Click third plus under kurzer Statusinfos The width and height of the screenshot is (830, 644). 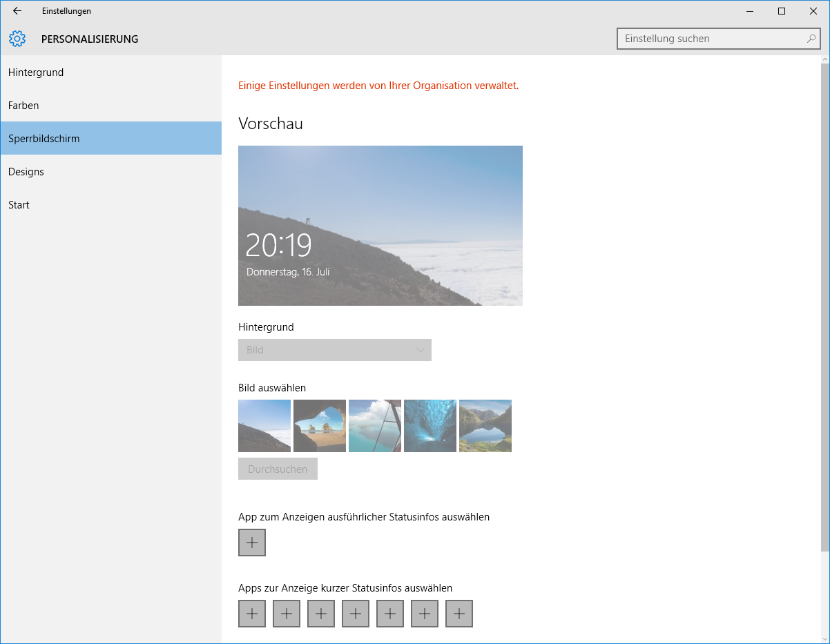[x=321, y=614]
